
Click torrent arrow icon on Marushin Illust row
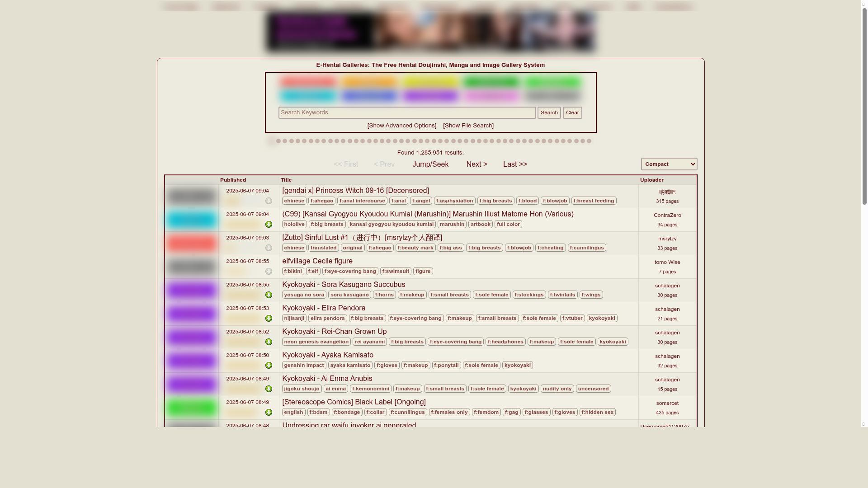click(269, 225)
